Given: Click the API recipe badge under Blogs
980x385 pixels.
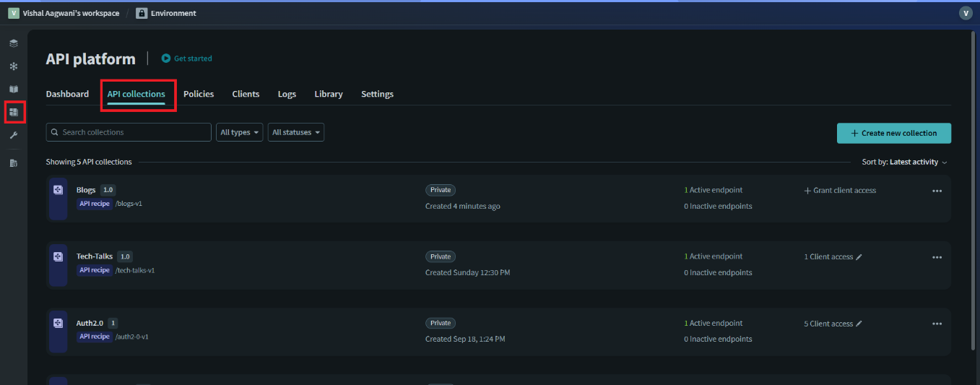Looking at the screenshot, I should pyautogui.click(x=95, y=204).
